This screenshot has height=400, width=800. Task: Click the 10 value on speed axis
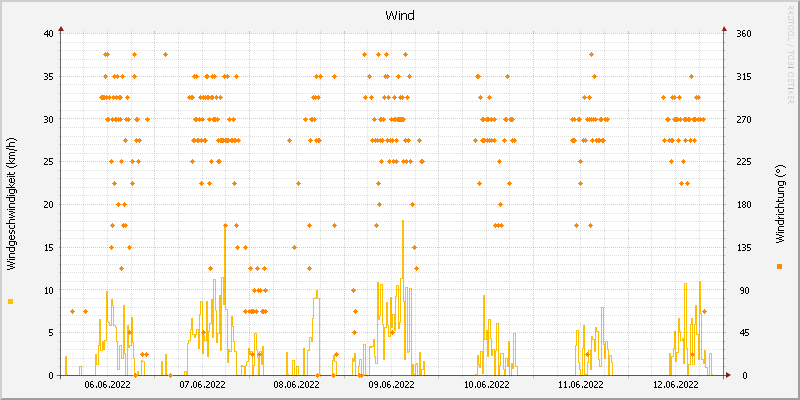tap(48, 290)
